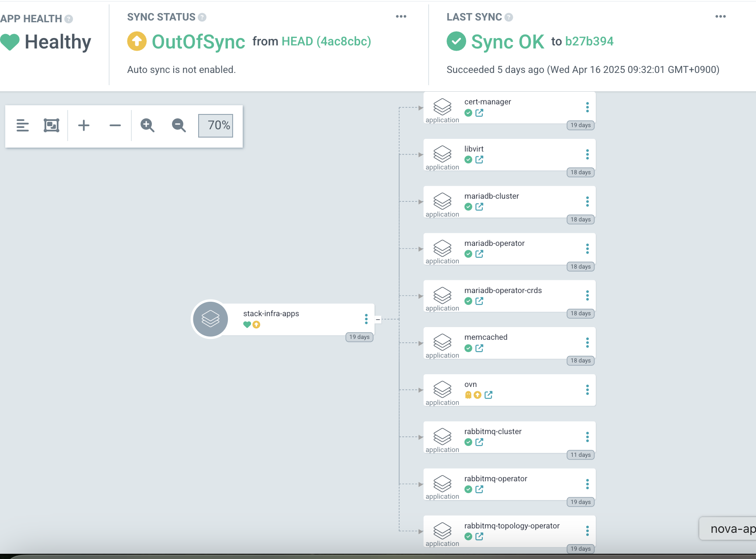Click the green sync check icon on cert-manager
This screenshot has width=756, height=559.
(x=468, y=113)
